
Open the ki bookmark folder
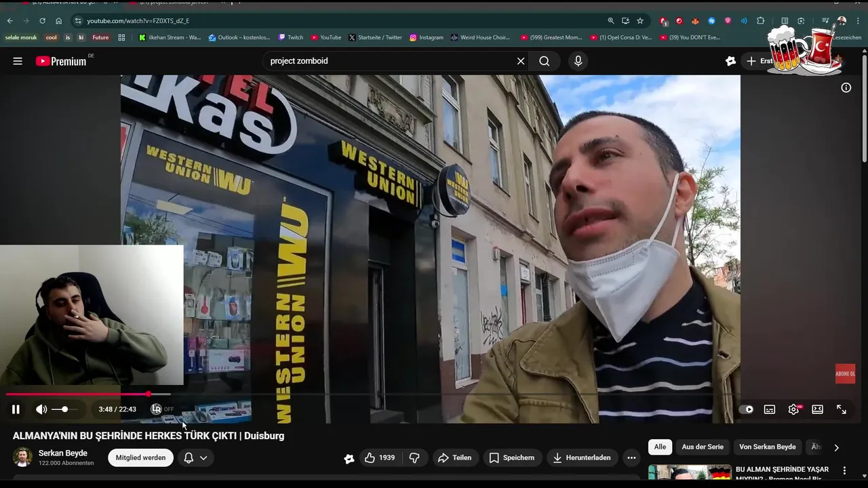81,38
